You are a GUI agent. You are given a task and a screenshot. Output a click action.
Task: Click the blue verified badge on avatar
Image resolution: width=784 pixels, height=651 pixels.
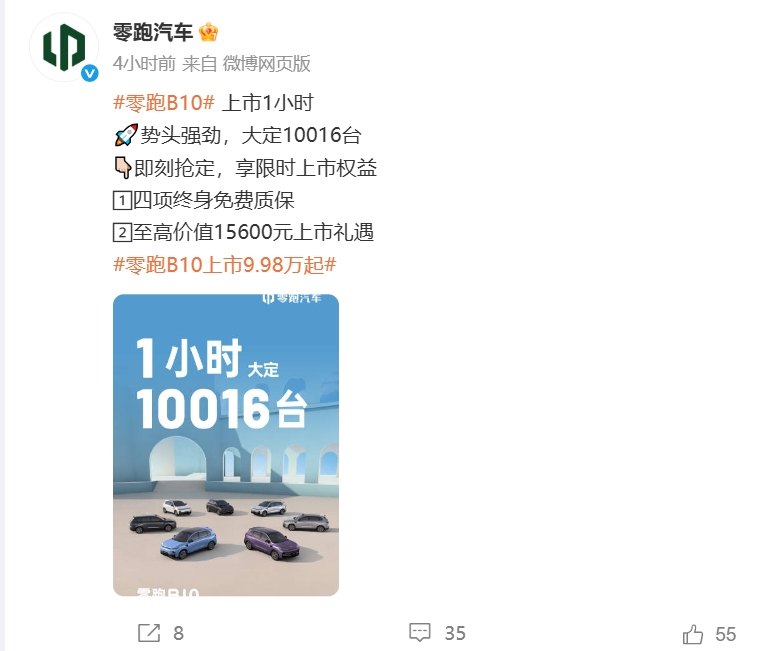click(x=90, y=74)
